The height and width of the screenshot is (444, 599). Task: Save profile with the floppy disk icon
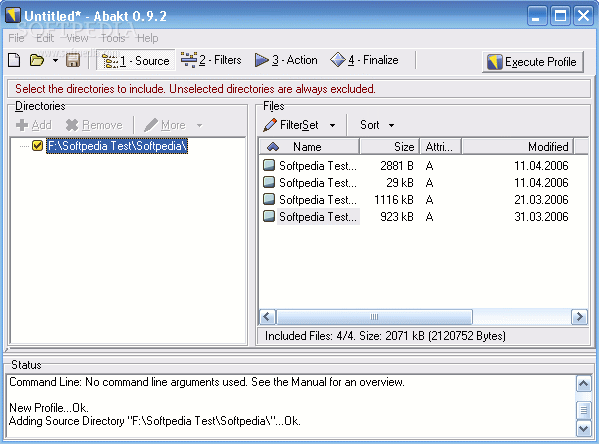73,60
